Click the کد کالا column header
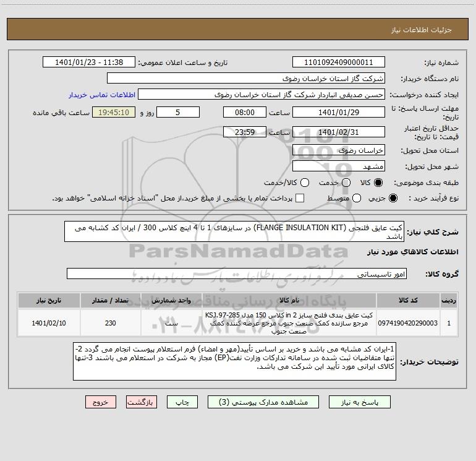476x461 pixels. 408,301
